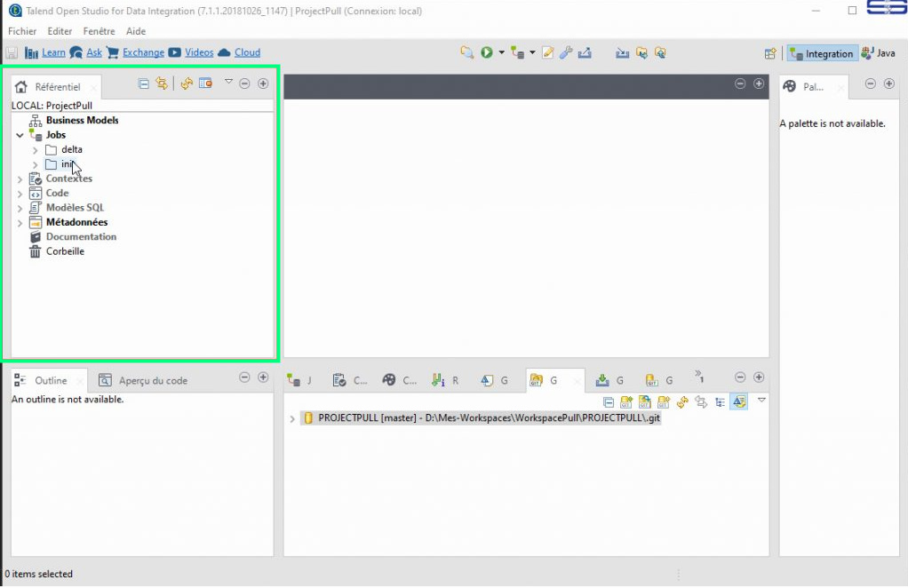Click the Create new Git repository icon
Screen dimensions: 908x588
(x=664, y=402)
